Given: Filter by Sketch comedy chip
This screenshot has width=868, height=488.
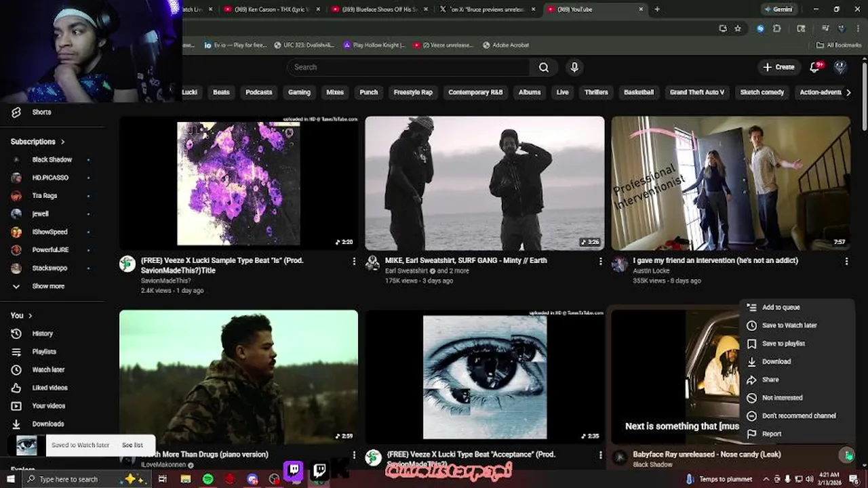Looking at the screenshot, I should pos(762,92).
